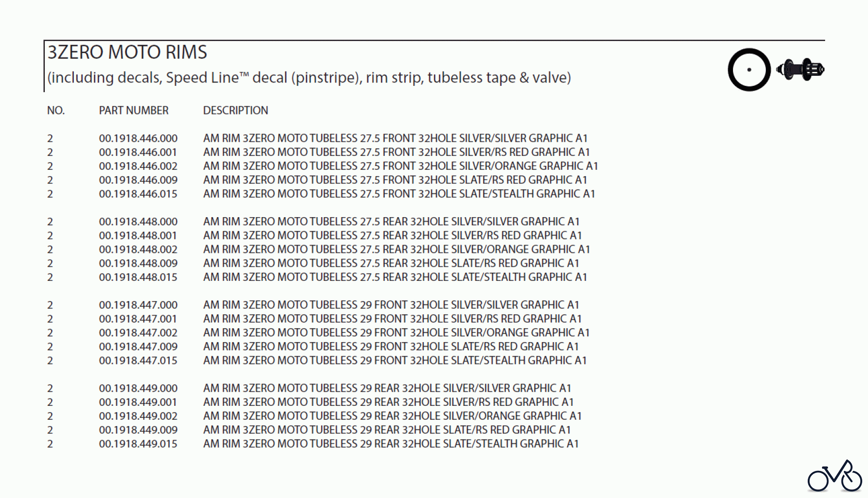
Task: Select part number 00.1918.447.002
Action: [138, 333]
